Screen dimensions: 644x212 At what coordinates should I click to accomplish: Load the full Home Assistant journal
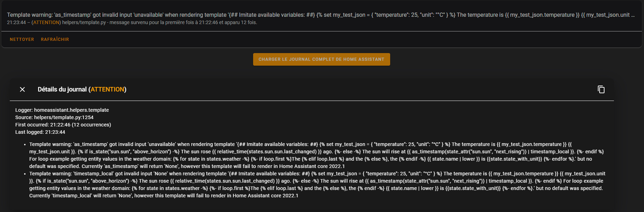point(321,59)
